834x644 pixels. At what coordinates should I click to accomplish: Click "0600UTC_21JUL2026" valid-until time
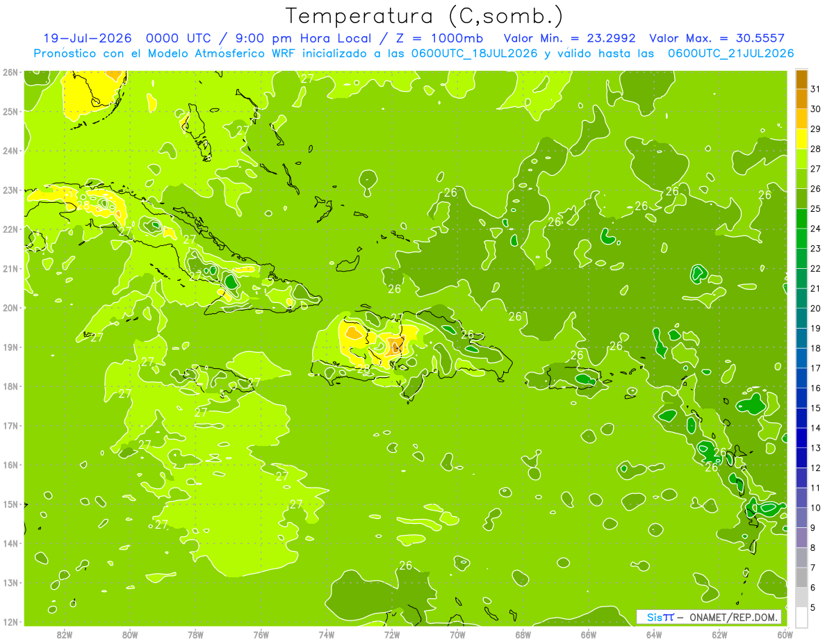[x=730, y=53]
